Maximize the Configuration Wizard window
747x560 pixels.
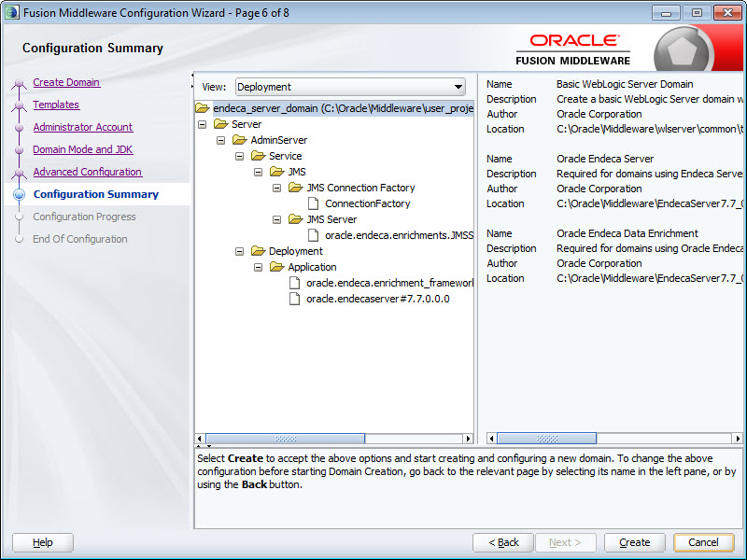click(697, 13)
